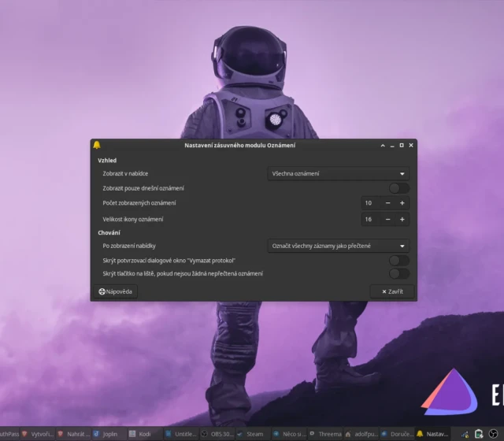Enable hiding 'Vymazat protokol' confirmation dialog

(x=399, y=260)
